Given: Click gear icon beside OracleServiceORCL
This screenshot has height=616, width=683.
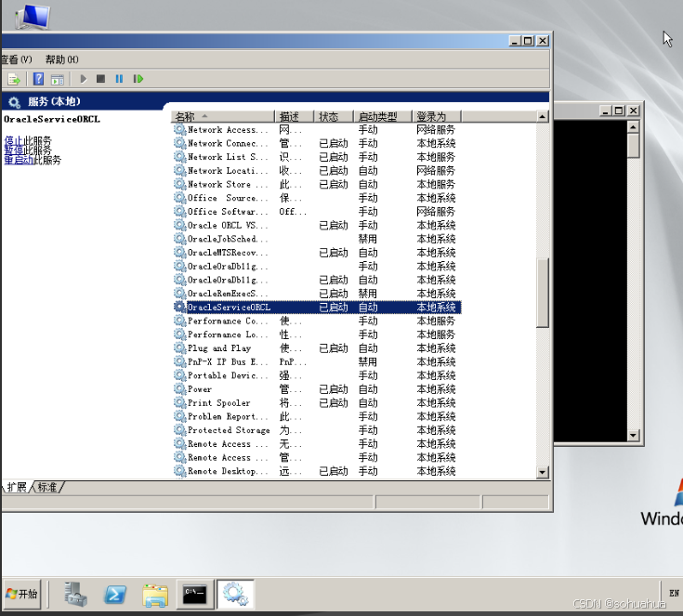Looking at the screenshot, I should (180, 307).
